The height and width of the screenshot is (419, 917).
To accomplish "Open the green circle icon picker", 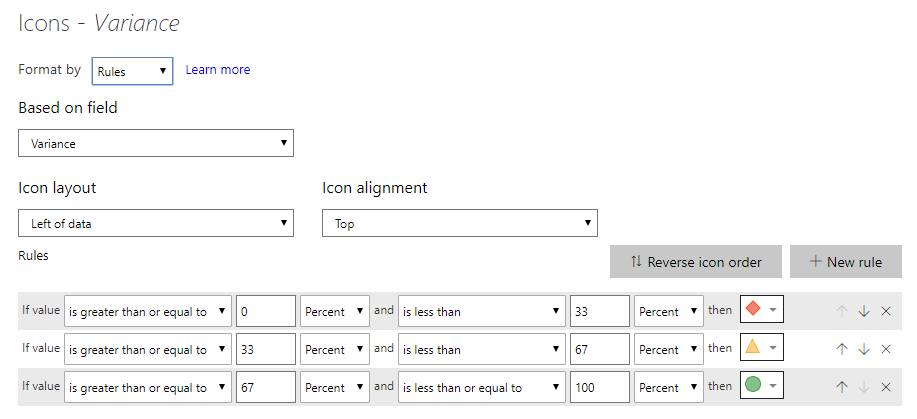I will coord(761,385).
